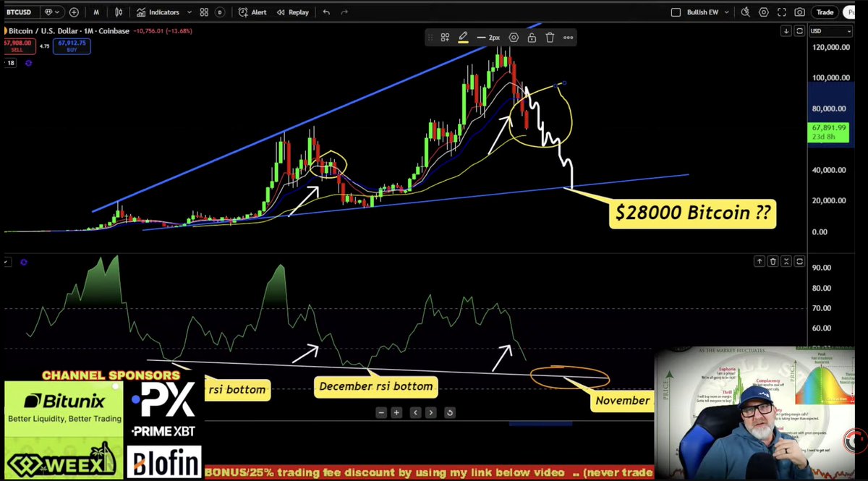Image resolution: width=868 pixels, height=481 pixels.
Task: Redo the last chart action
Action: point(344,12)
